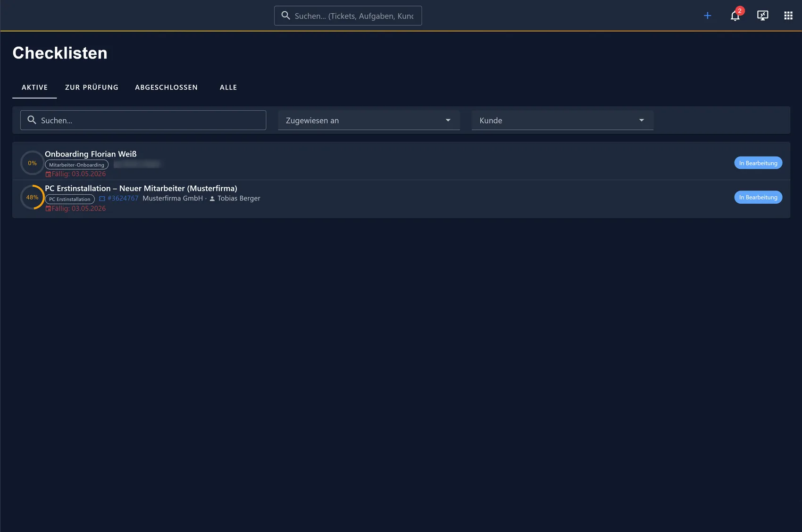802x532 pixels.
Task: Click the notification count badge 2
Action: [x=740, y=11]
